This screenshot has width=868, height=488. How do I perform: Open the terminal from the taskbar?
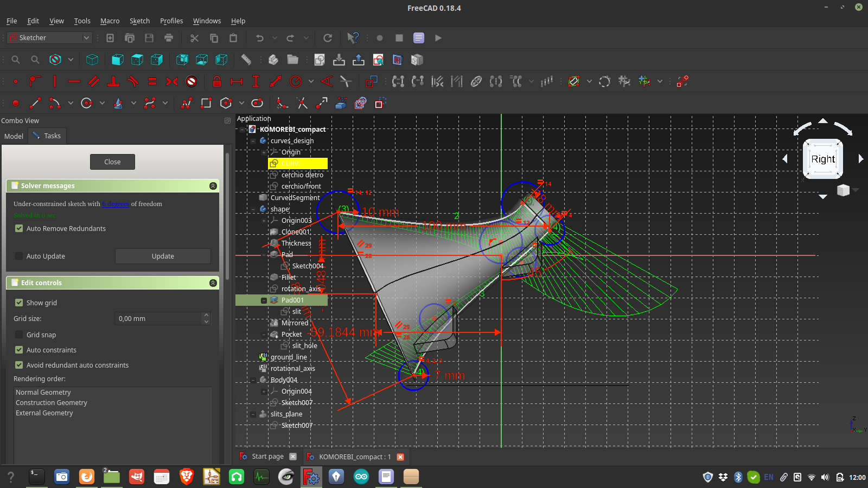pyautogui.click(x=36, y=477)
